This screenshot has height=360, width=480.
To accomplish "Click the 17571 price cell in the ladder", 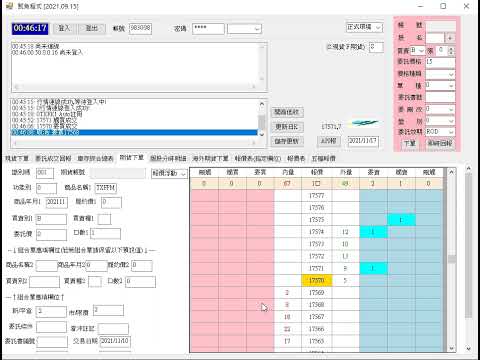I will (x=317, y=268).
